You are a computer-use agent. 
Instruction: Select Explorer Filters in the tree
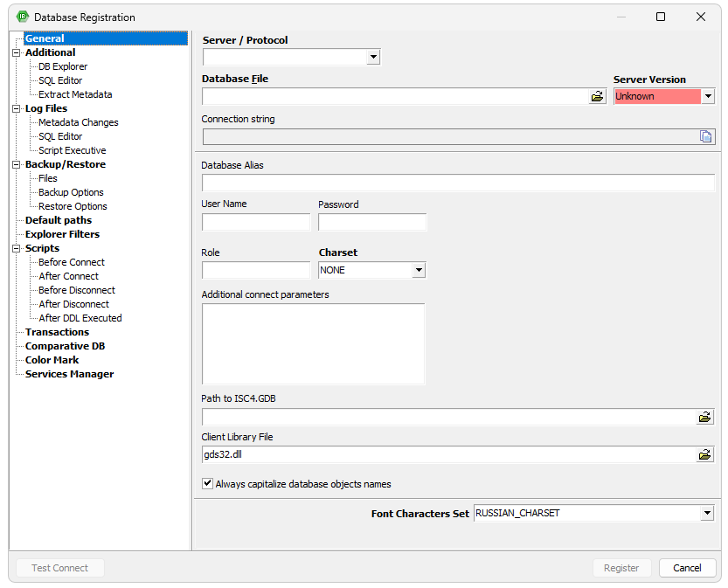(x=62, y=234)
